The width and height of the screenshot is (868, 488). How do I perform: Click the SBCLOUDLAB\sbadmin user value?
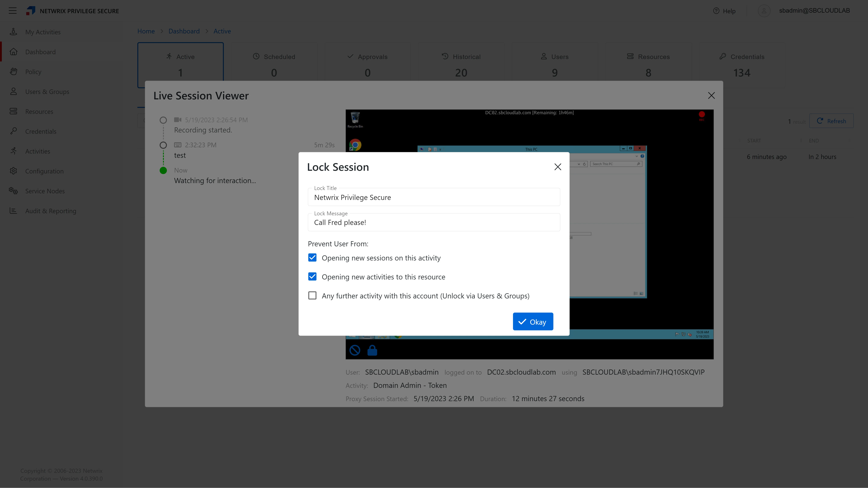pyautogui.click(x=402, y=372)
